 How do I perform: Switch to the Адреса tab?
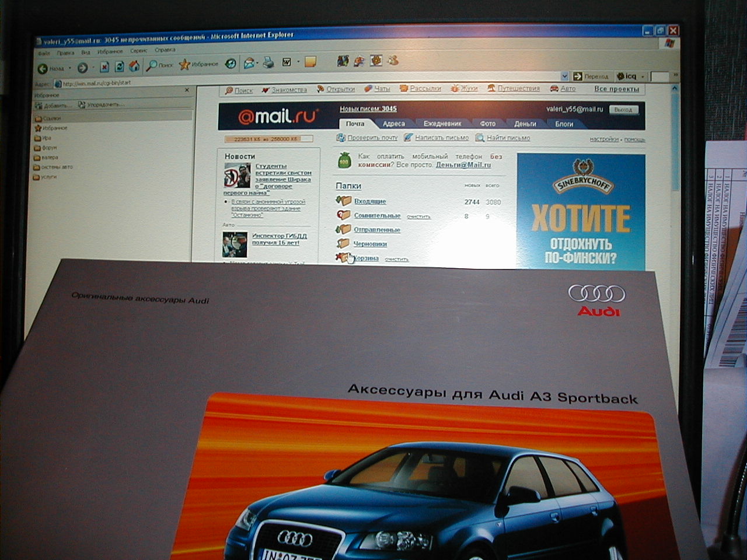394,124
